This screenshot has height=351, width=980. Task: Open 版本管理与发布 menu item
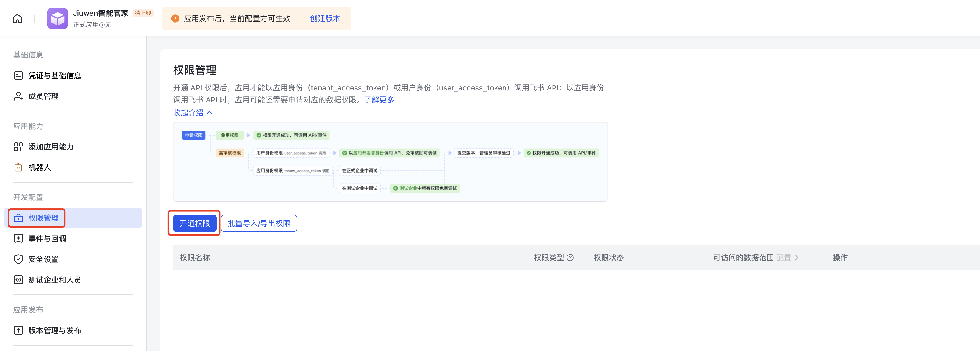[54, 330]
